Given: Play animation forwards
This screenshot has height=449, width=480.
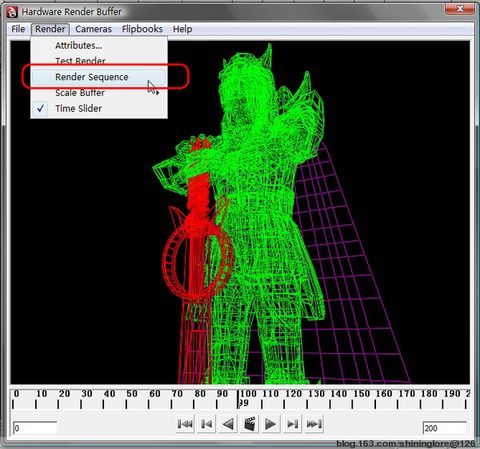Looking at the screenshot, I should coord(271,424).
